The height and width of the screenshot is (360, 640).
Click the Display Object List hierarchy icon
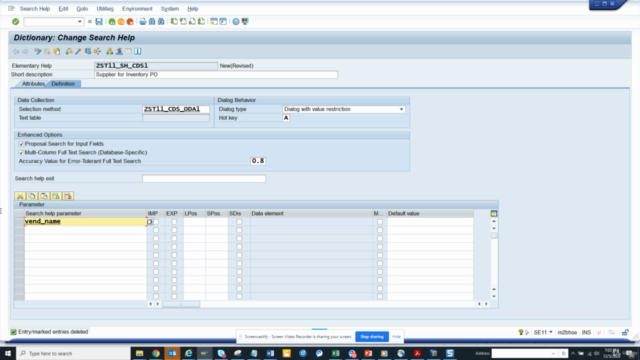tap(109, 51)
